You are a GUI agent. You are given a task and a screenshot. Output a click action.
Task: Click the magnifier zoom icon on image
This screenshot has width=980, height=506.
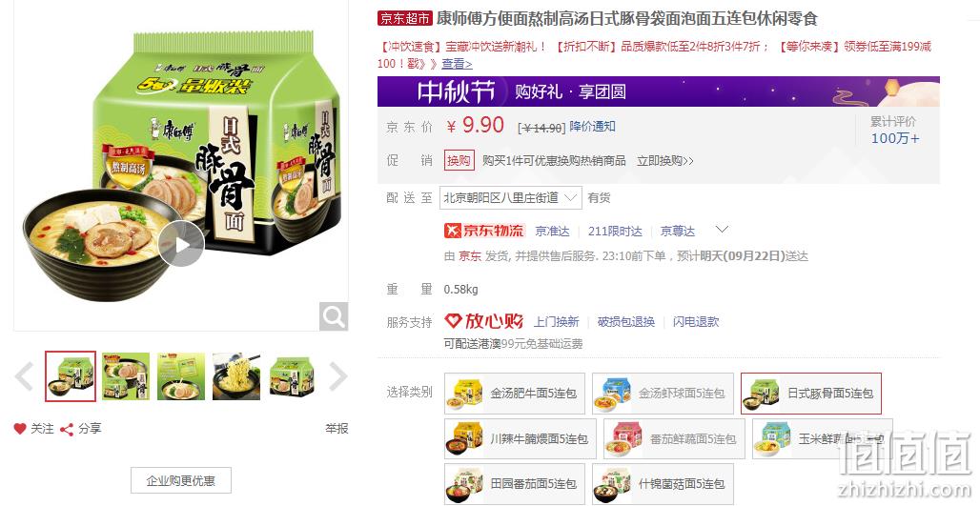(x=333, y=316)
